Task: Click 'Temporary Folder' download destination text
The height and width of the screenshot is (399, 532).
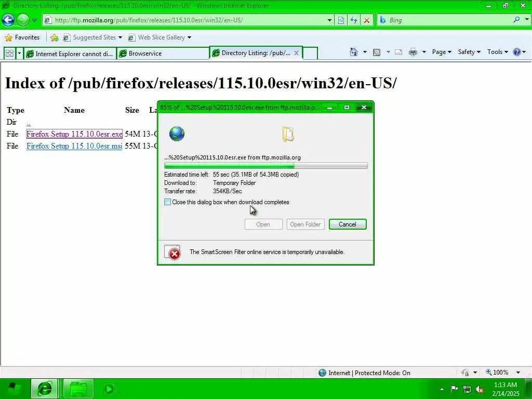Action: tap(234, 183)
